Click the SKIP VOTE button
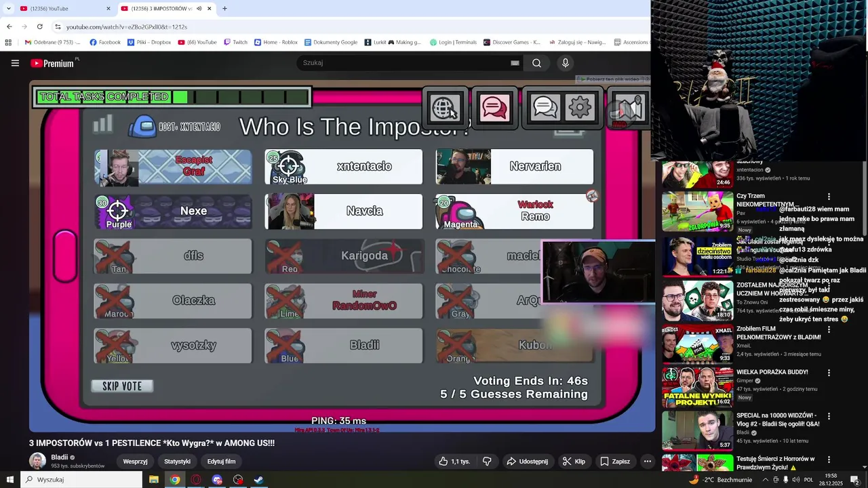868x488 pixels. (122, 386)
